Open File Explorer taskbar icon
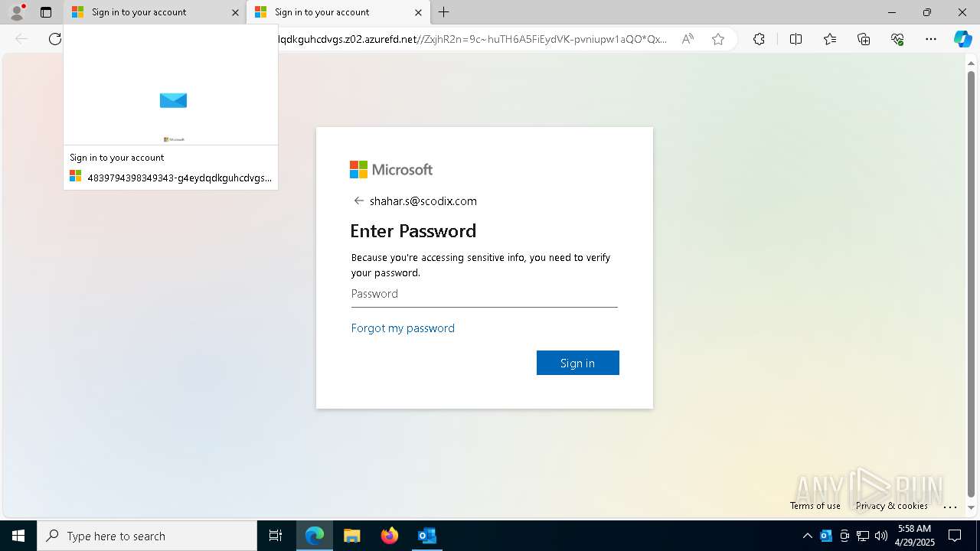980x551 pixels. point(351,536)
